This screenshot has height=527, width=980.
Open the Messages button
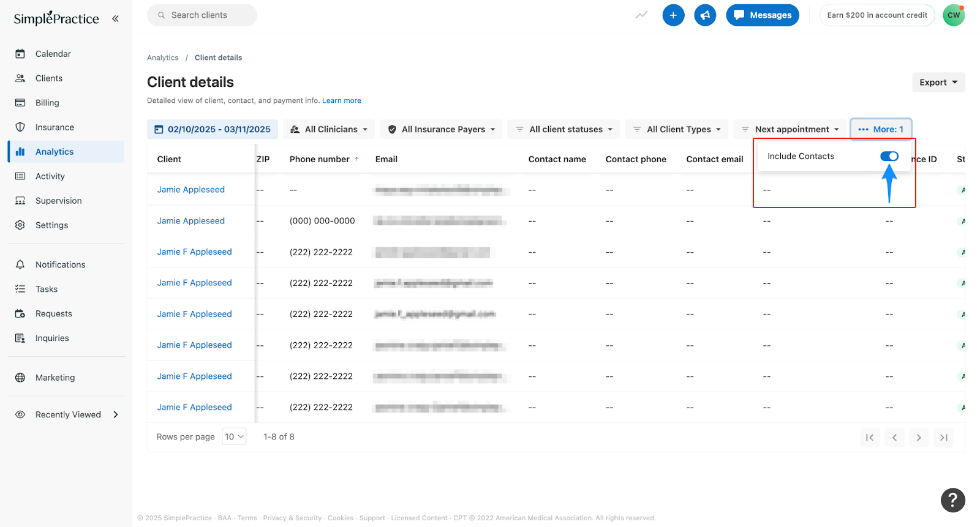(762, 15)
